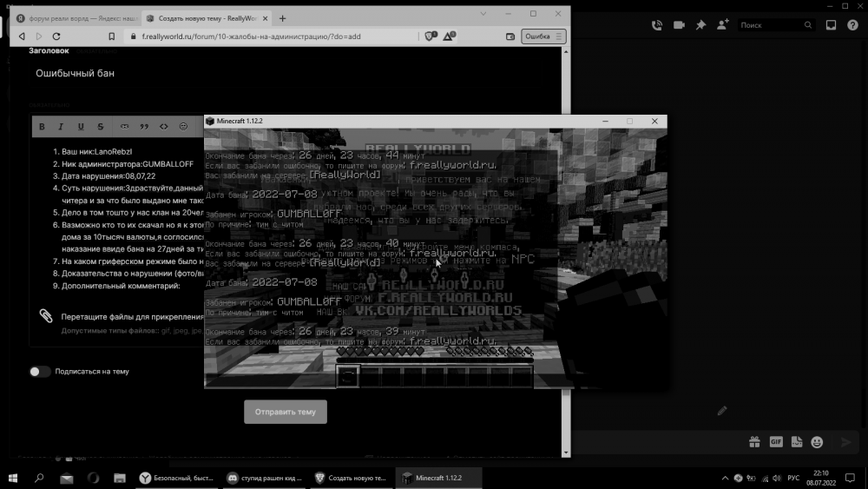868x489 pixels.
Task: Click РУС language indicator
Action: click(x=793, y=478)
